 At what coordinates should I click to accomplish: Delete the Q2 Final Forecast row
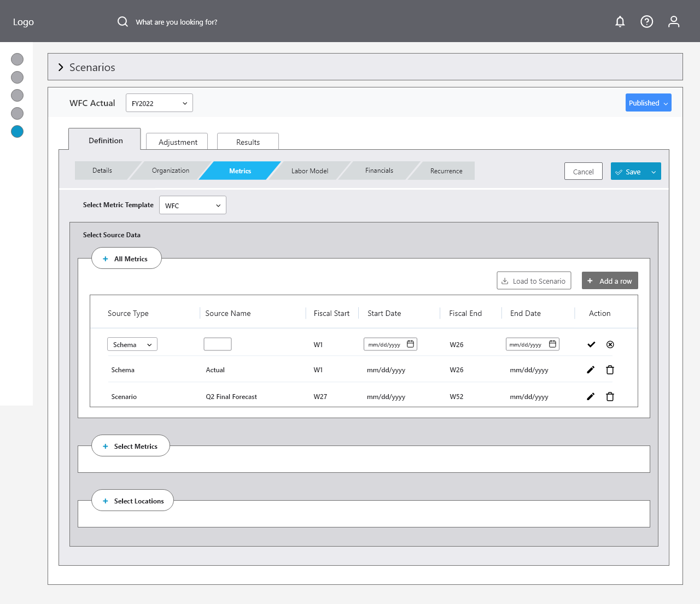click(x=610, y=397)
